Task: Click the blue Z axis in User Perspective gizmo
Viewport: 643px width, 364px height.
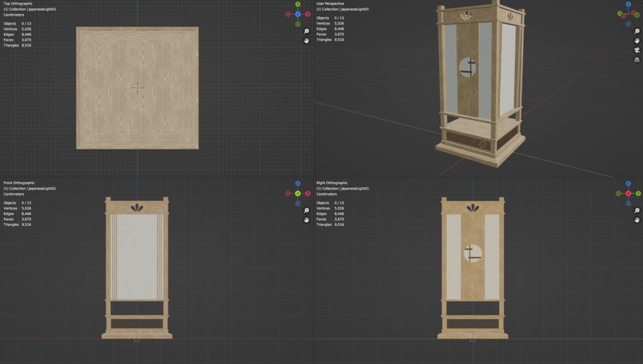Action: click(628, 4)
